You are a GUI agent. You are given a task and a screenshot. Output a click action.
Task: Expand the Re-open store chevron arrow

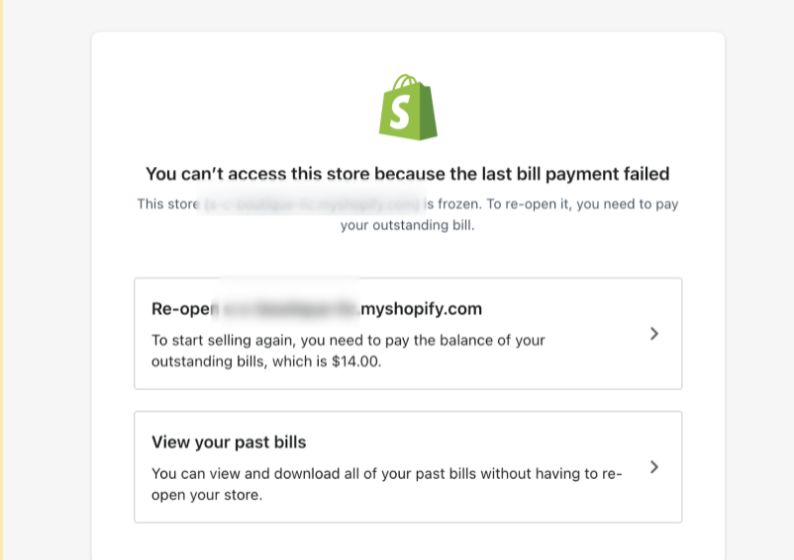(x=654, y=333)
